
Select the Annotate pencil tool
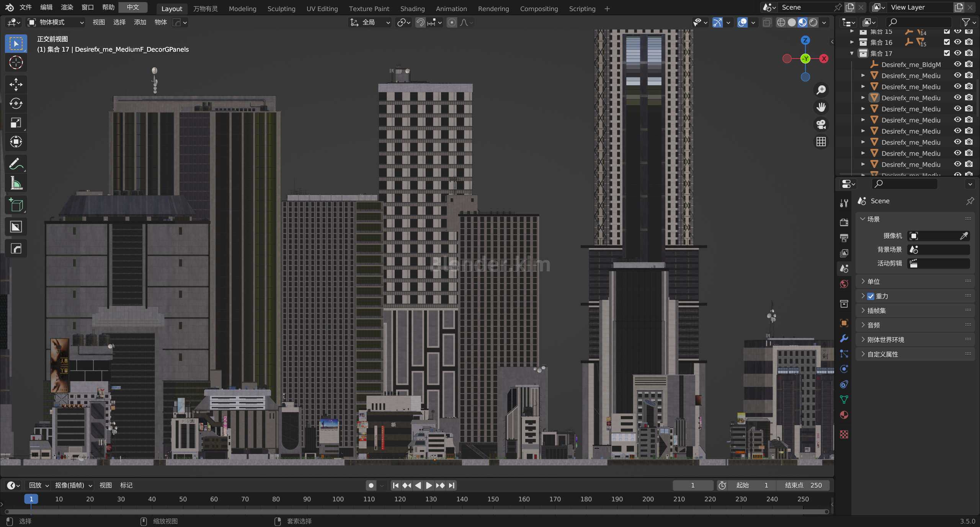point(16,164)
